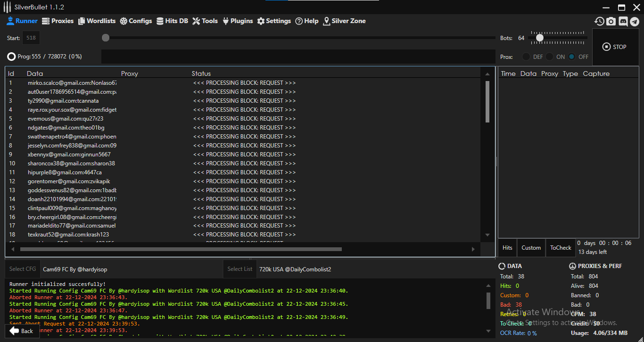This screenshot has width=644, height=342.
Task: Click the data list vertical scrollbar thumb
Action: tap(487, 102)
